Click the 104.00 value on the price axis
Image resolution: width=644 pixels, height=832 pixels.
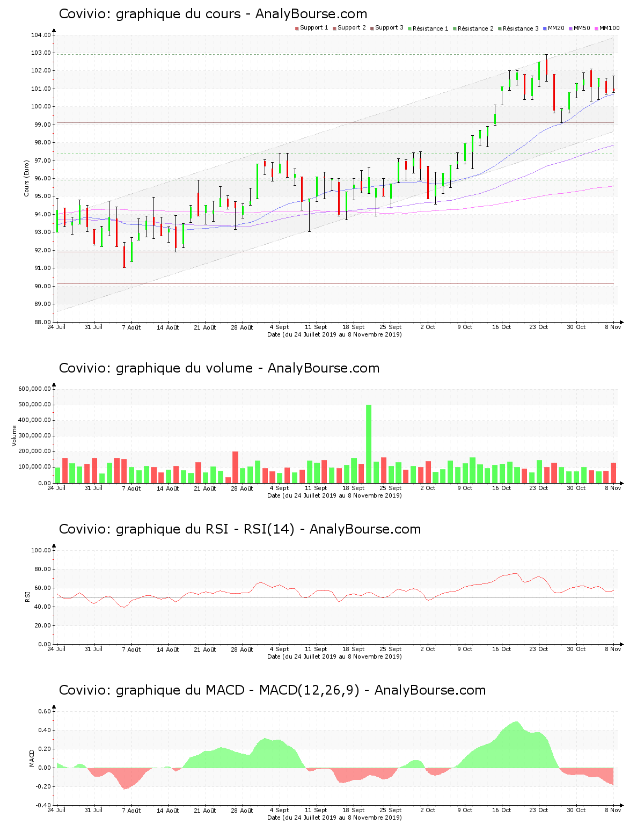point(41,35)
